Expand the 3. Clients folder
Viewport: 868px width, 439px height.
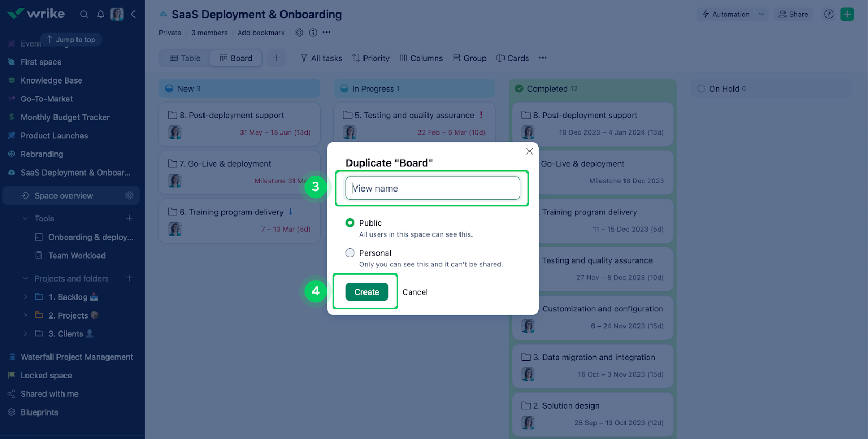(25, 334)
